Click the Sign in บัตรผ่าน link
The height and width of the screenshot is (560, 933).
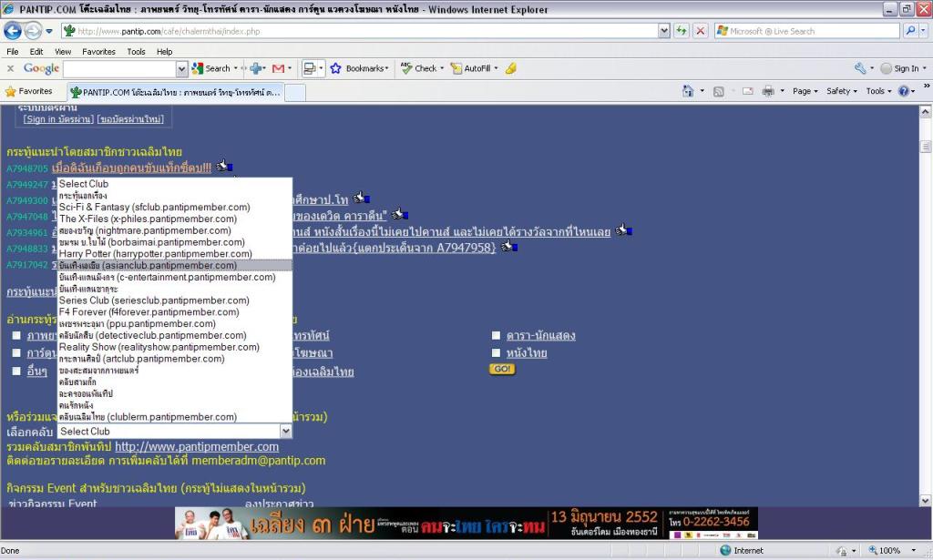click(58, 119)
